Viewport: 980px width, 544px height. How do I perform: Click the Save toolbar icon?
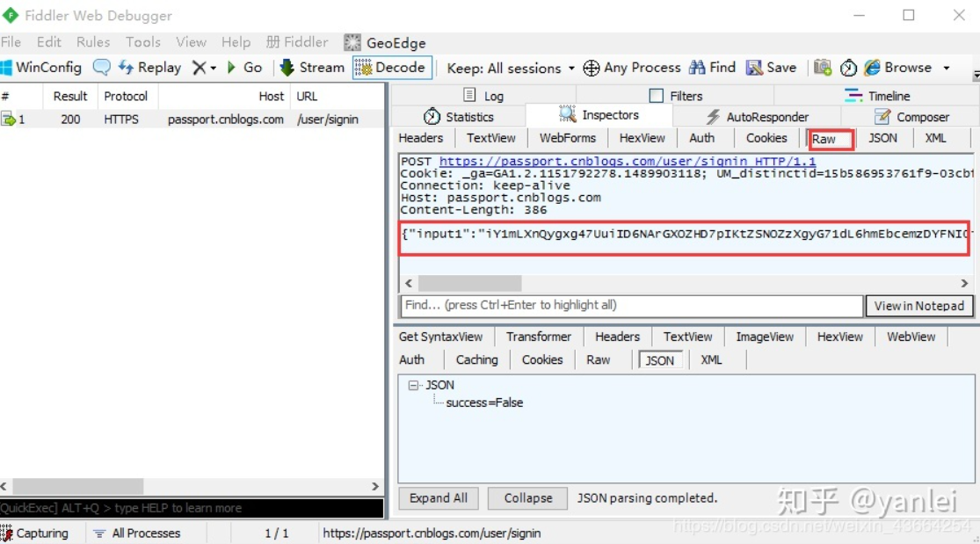coord(754,68)
